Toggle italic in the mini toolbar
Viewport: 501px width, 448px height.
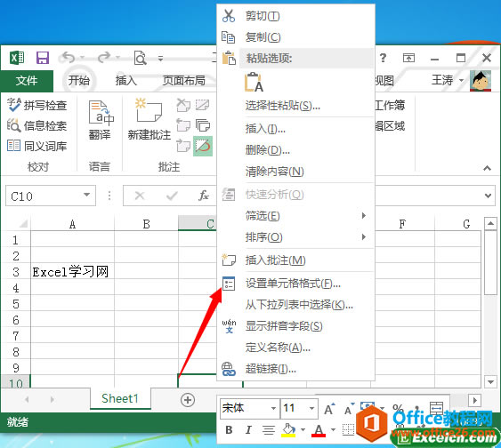[248, 430]
